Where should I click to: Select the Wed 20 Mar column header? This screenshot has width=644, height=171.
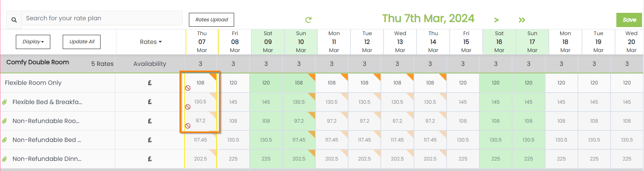click(x=631, y=42)
